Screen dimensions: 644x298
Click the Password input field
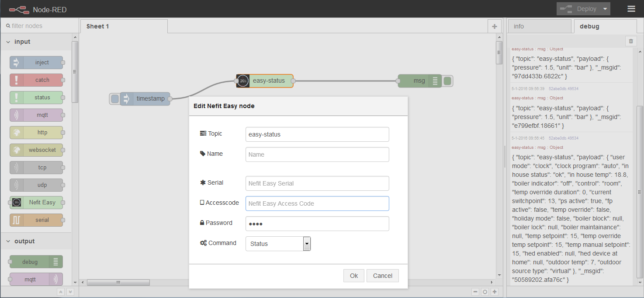(317, 224)
